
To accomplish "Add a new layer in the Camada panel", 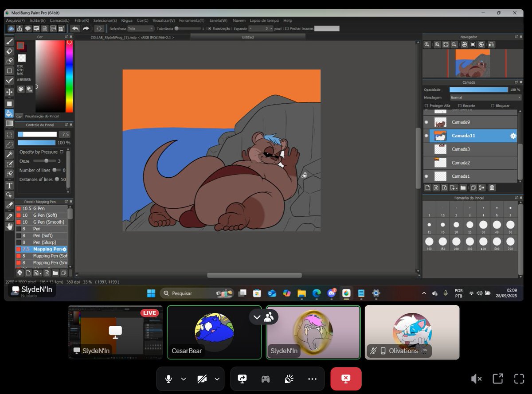I will coord(428,188).
